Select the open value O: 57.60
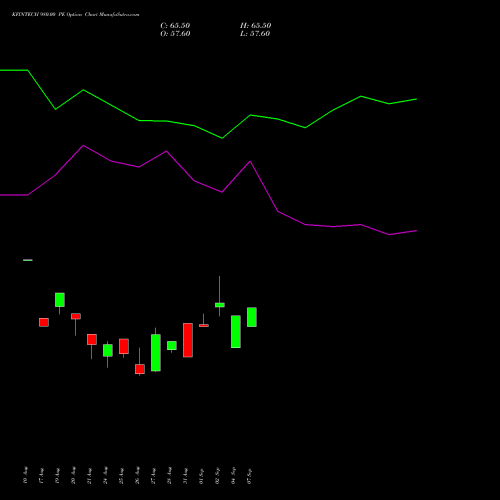 [x=175, y=34]
